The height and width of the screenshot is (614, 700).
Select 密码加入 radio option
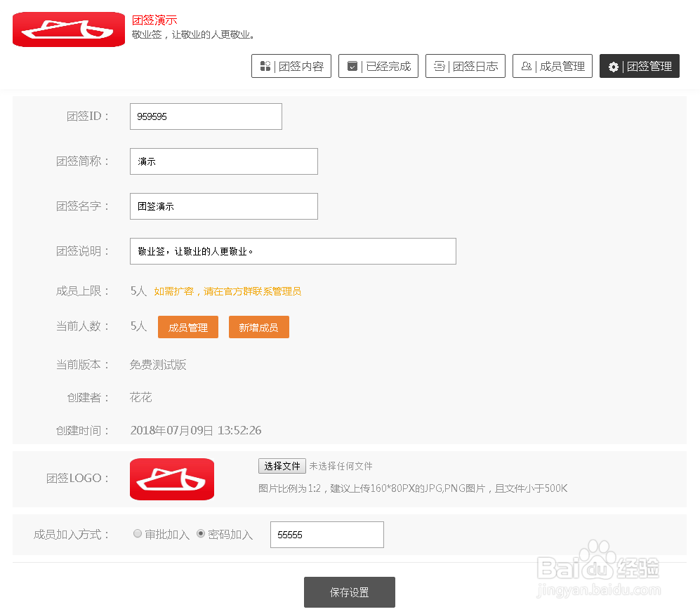[x=201, y=533]
